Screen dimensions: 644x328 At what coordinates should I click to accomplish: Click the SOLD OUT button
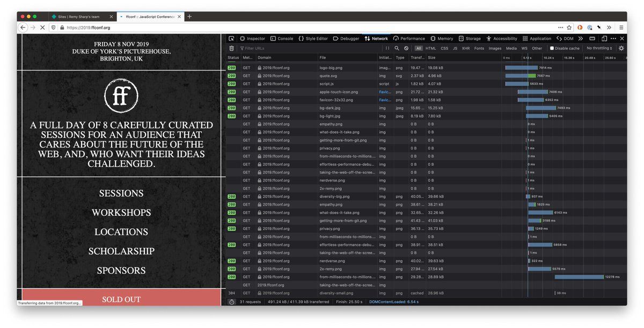point(121,297)
